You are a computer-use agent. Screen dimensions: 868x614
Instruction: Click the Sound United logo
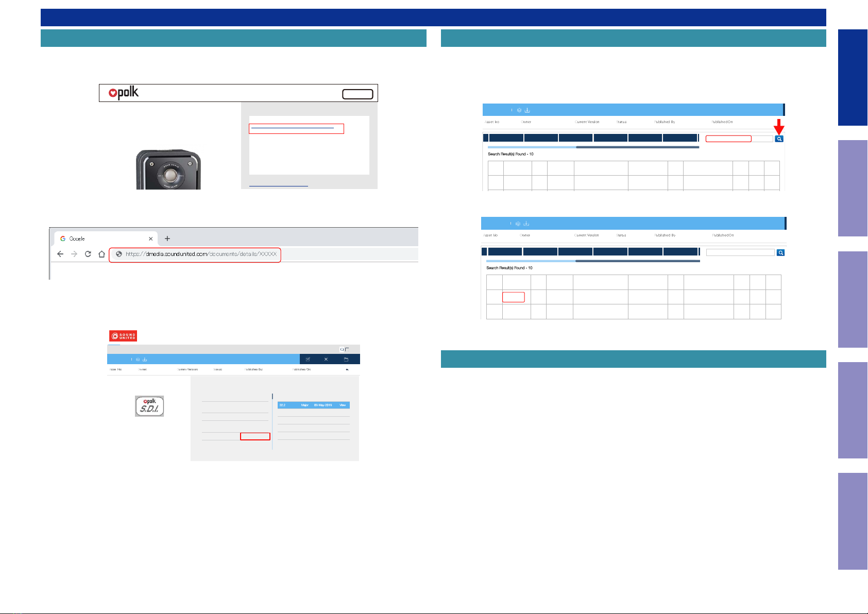coord(123,336)
